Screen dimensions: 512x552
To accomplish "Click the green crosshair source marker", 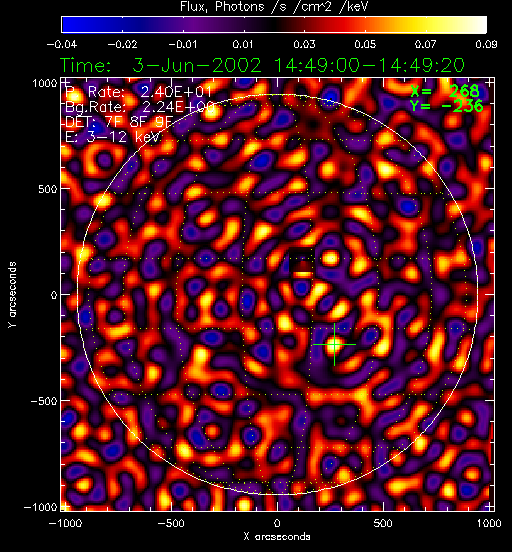I will coord(334,344).
